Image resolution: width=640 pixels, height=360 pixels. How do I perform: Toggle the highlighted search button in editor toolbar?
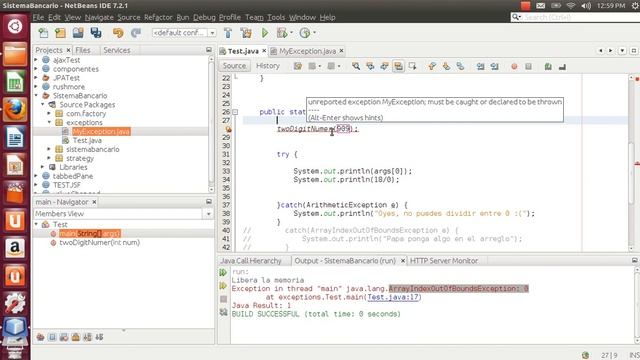click(398, 66)
